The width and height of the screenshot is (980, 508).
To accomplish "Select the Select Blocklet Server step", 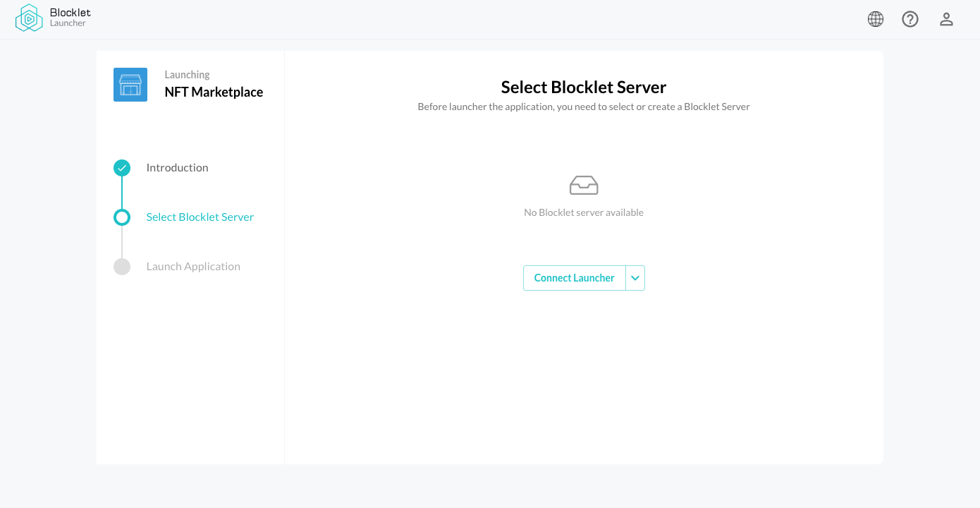I will pos(200,217).
